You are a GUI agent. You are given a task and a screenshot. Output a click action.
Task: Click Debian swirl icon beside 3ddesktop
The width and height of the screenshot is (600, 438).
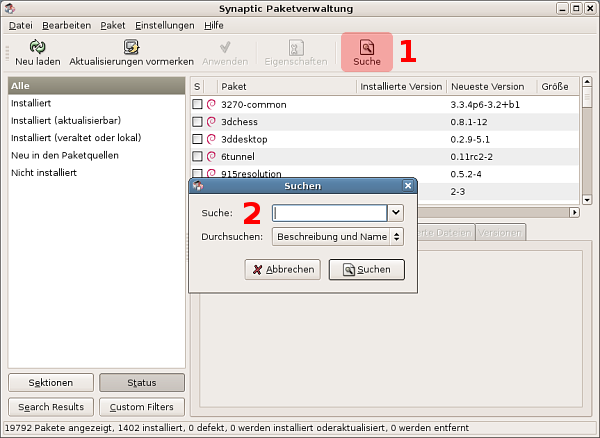(211, 139)
